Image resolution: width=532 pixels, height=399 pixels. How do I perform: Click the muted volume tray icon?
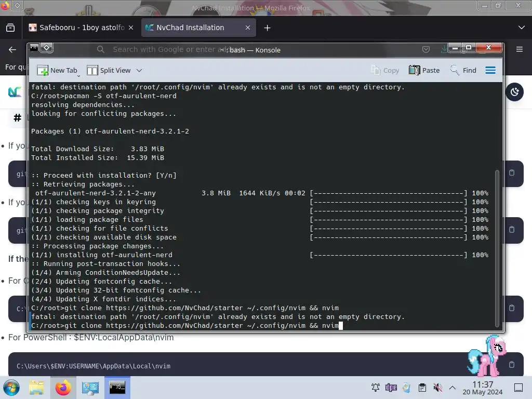point(437,387)
